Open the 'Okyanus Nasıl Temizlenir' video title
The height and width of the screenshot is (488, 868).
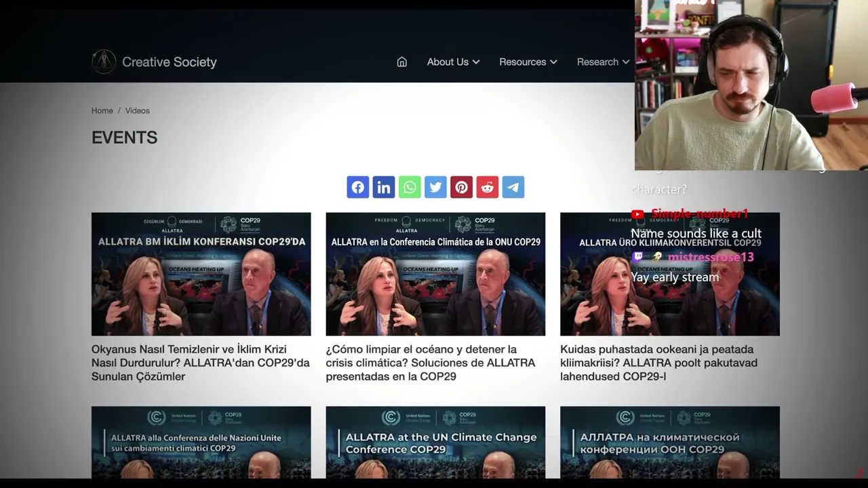(201, 363)
